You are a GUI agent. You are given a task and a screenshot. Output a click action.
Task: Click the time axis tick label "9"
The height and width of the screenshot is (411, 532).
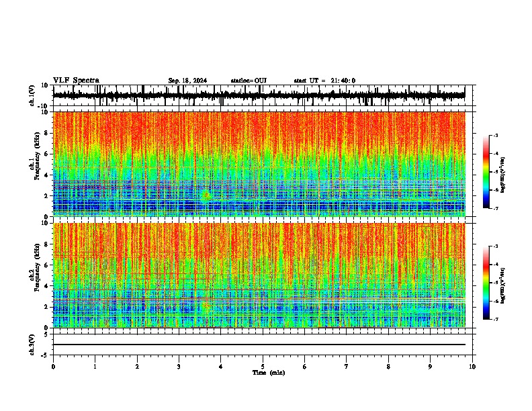pyautogui.click(x=430, y=367)
